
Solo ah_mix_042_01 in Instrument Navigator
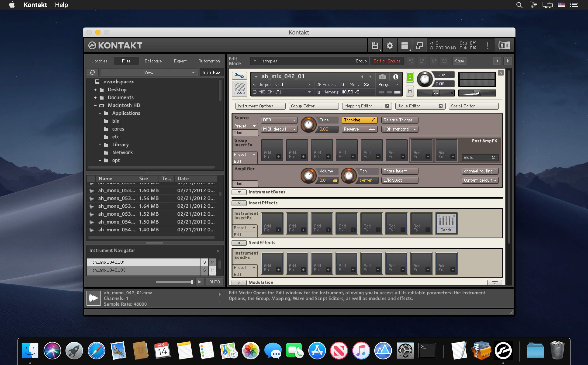[x=204, y=262]
